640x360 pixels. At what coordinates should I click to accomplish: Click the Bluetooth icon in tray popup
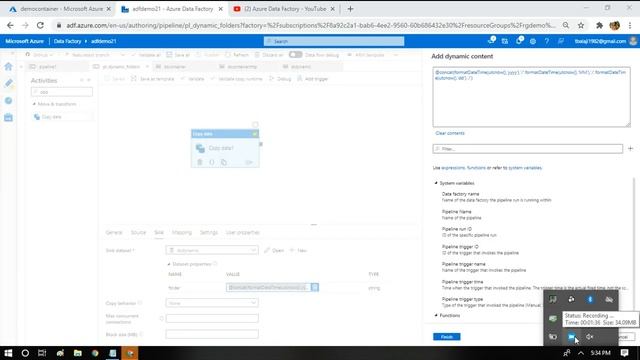tap(590, 300)
